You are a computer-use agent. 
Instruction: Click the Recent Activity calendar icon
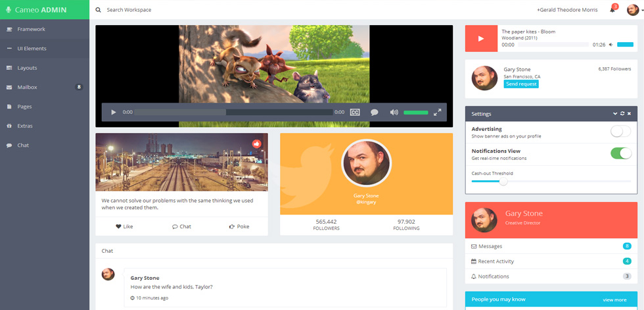pos(474,261)
